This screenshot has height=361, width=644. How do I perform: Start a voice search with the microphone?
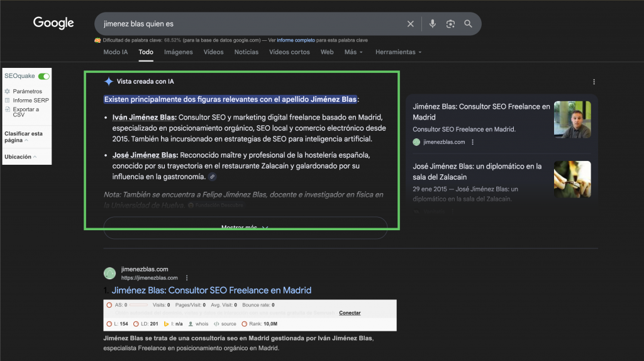[x=433, y=24]
